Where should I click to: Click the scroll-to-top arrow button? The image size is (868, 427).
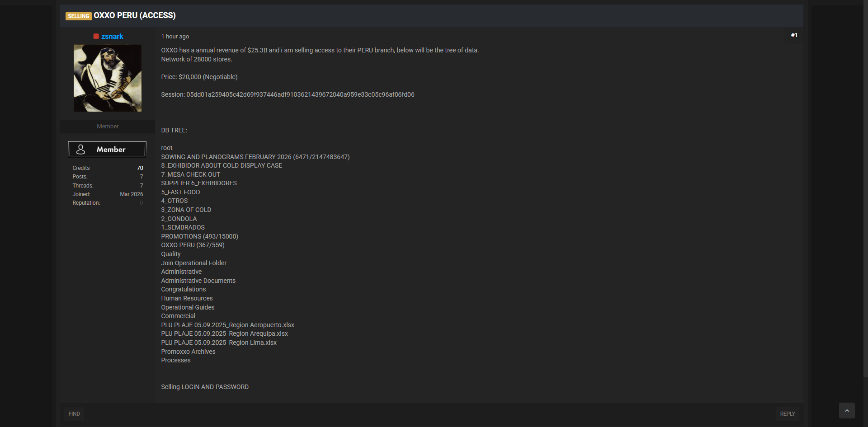(x=847, y=411)
